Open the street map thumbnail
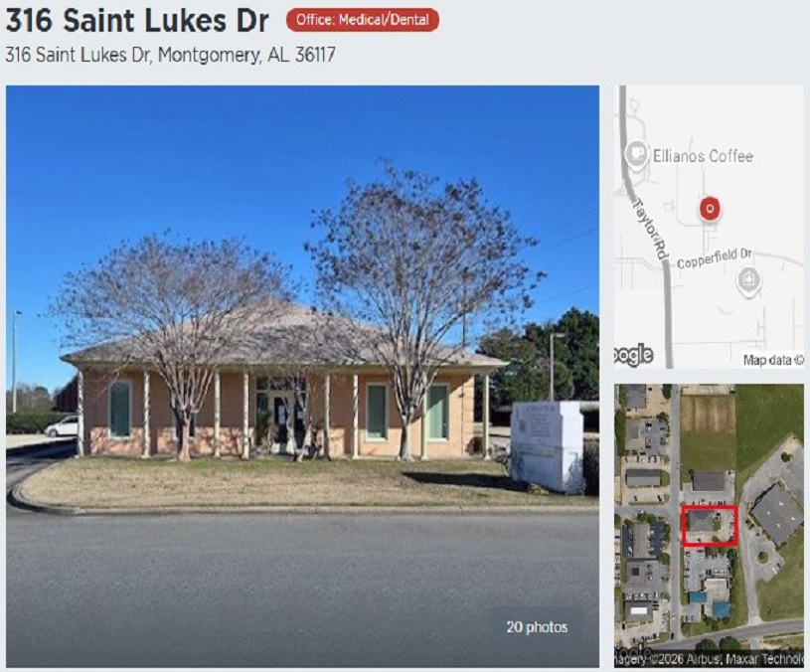This screenshot has height=672, width=810. click(x=709, y=227)
